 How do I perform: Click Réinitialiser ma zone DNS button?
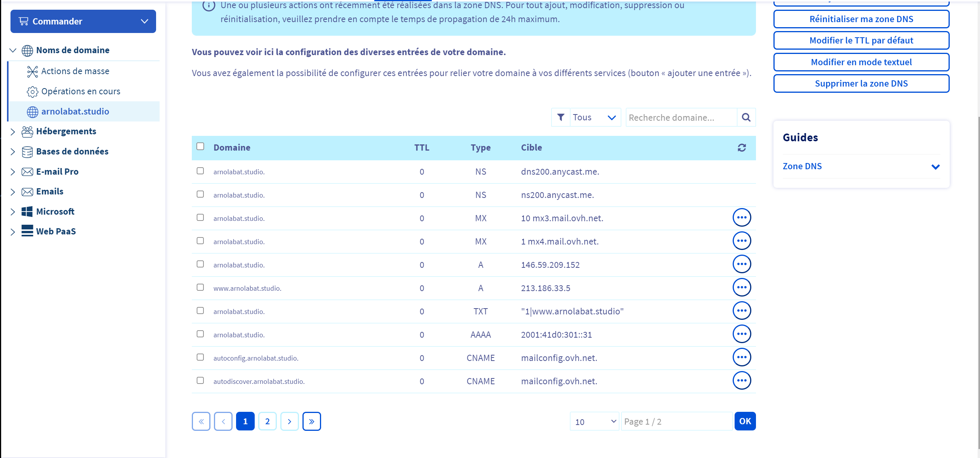(861, 19)
